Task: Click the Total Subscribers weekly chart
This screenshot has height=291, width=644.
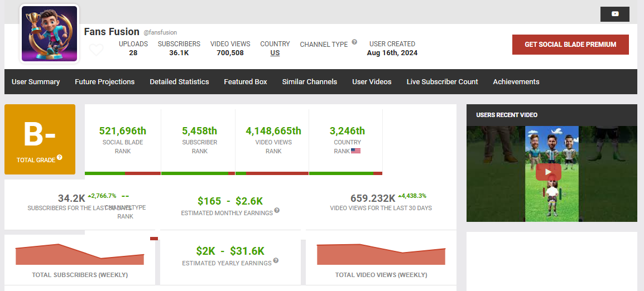Action: [80, 254]
